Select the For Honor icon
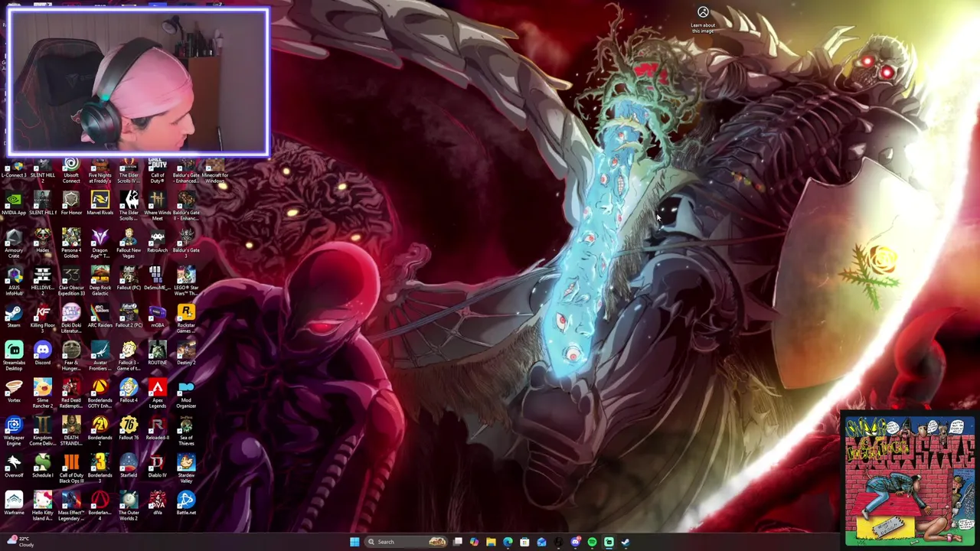Viewport: 980px width, 551px height. 71,204
